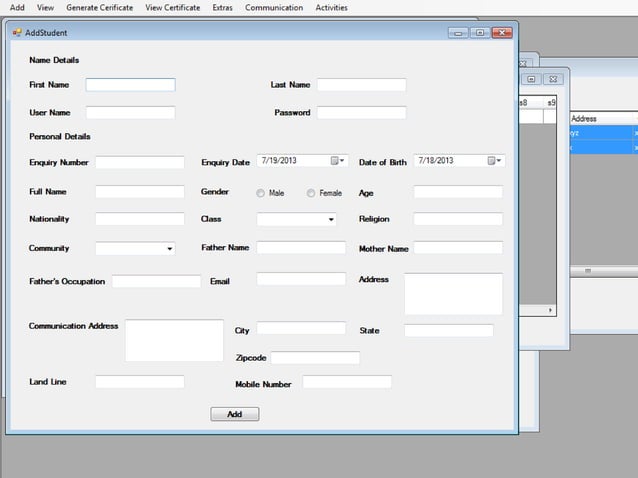638x478 pixels.
Task: Open the Generate Cerificate menu
Action: pyautogui.click(x=99, y=8)
